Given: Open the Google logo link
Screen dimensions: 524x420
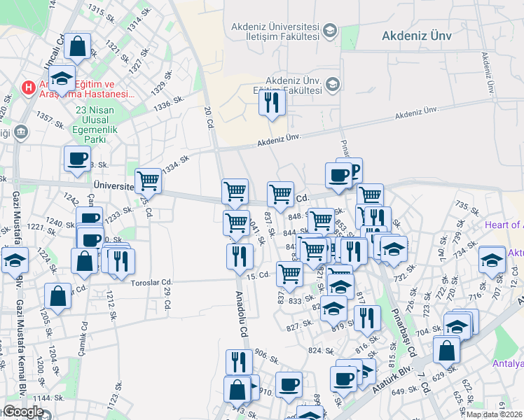Looking at the screenshot, I should click(x=24, y=412).
